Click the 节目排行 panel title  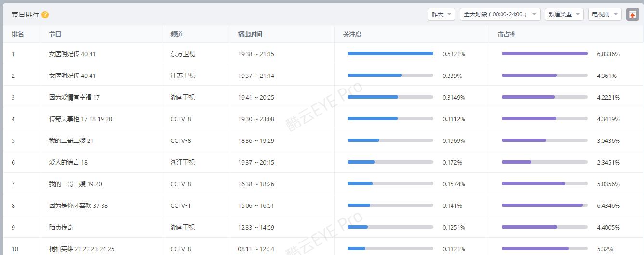(x=25, y=15)
